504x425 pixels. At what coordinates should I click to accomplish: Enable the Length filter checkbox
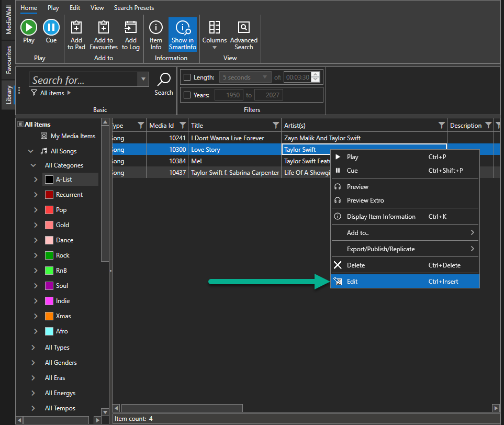(x=187, y=77)
